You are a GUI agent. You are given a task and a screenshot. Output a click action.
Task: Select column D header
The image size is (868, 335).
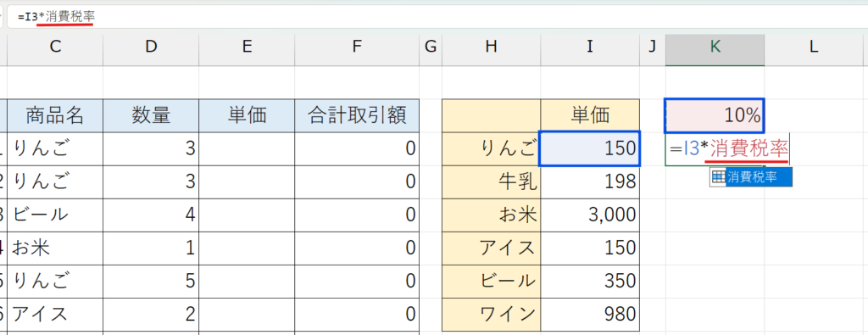[151, 47]
